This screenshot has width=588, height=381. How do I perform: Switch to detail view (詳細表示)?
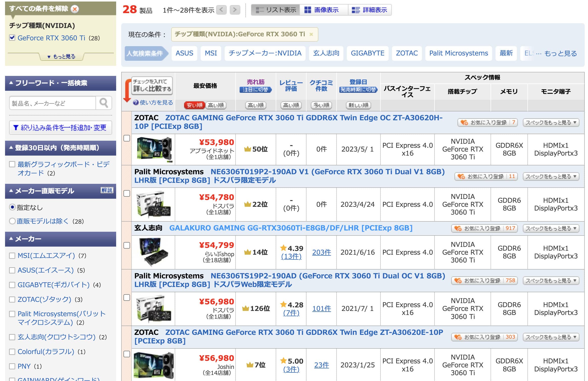coord(370,10)
